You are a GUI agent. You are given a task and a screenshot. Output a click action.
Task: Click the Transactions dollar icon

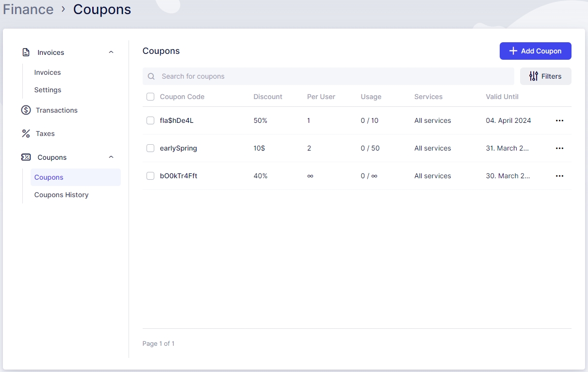26,110
